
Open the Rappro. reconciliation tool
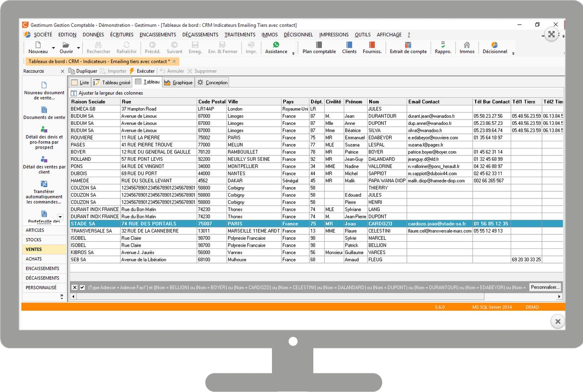click(x=443, y=45)
